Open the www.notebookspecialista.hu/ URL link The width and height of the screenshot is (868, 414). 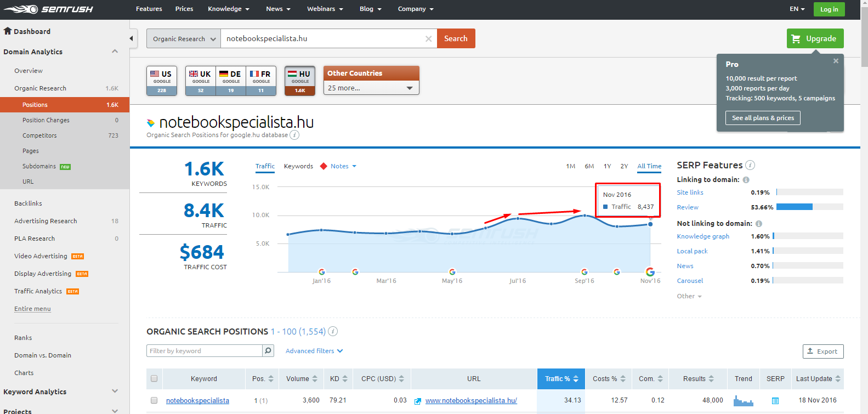point(471,401)
